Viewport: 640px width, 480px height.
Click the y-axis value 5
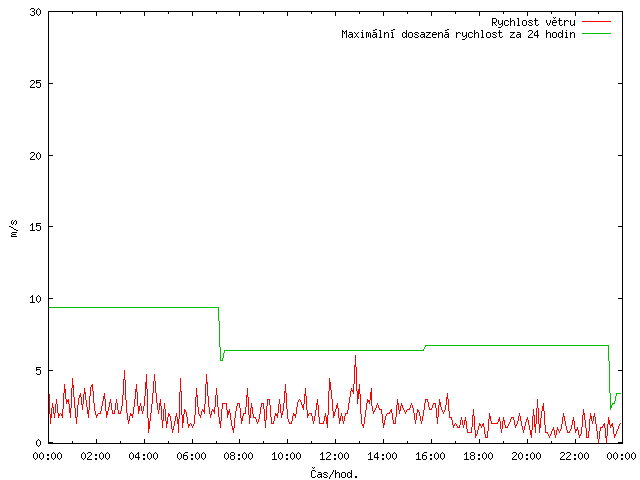[38, 371]
